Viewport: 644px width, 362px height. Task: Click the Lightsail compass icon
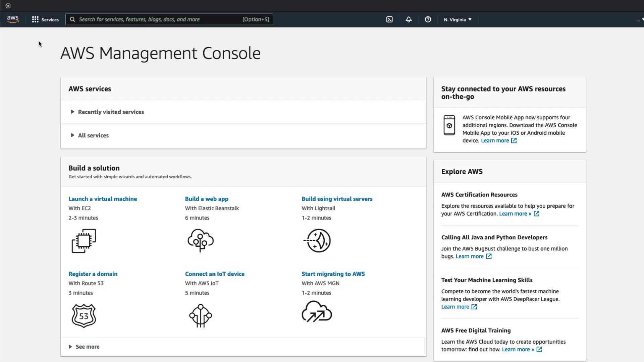click(318, 241)
